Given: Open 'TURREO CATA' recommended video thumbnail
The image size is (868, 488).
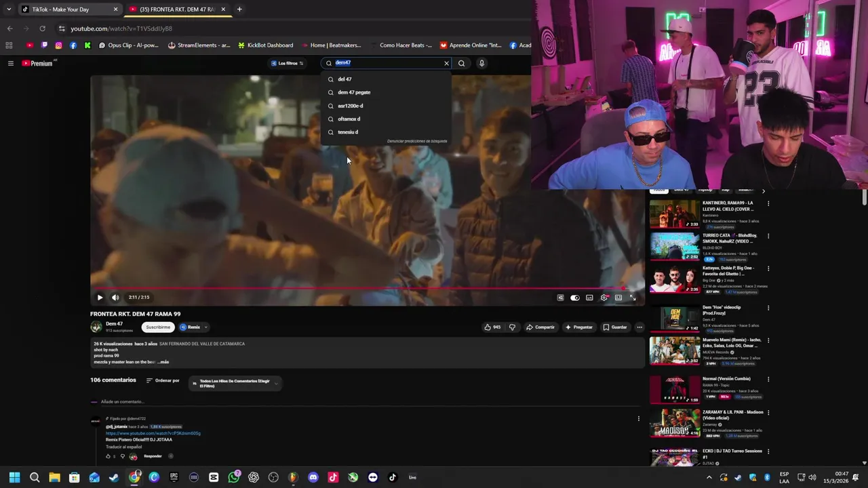Looking at the screenshot, I should point(675,247).
